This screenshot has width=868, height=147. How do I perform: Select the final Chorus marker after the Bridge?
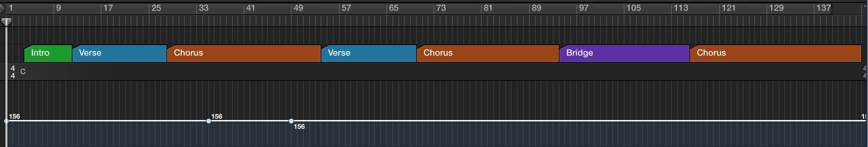(x=776, y=54)
